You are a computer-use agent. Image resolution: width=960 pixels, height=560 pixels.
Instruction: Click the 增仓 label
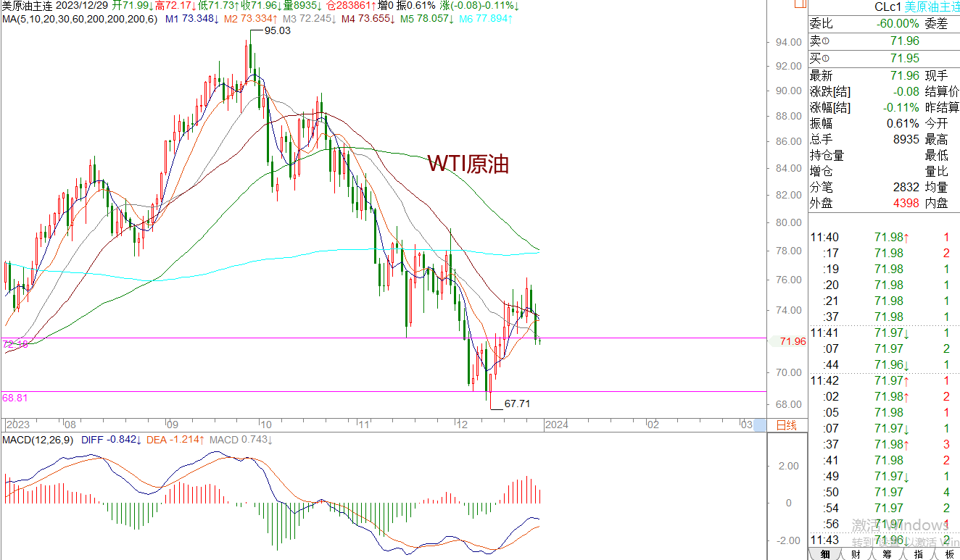click(x=822, y=171)
